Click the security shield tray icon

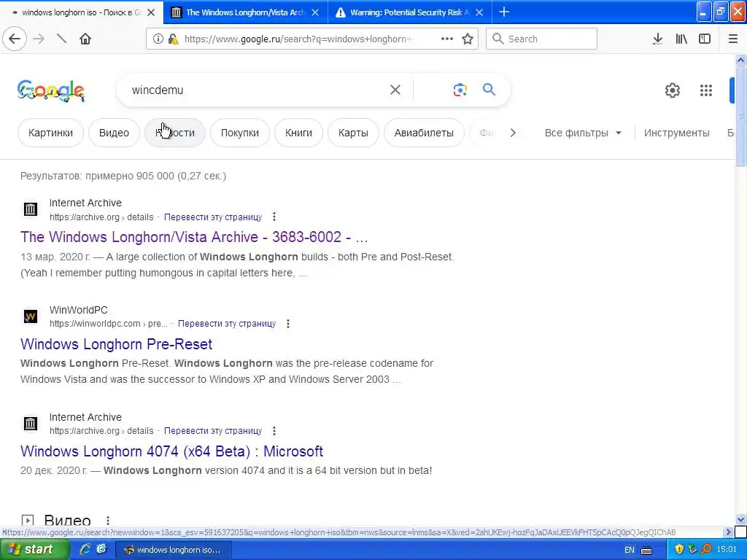pos(679,550)
